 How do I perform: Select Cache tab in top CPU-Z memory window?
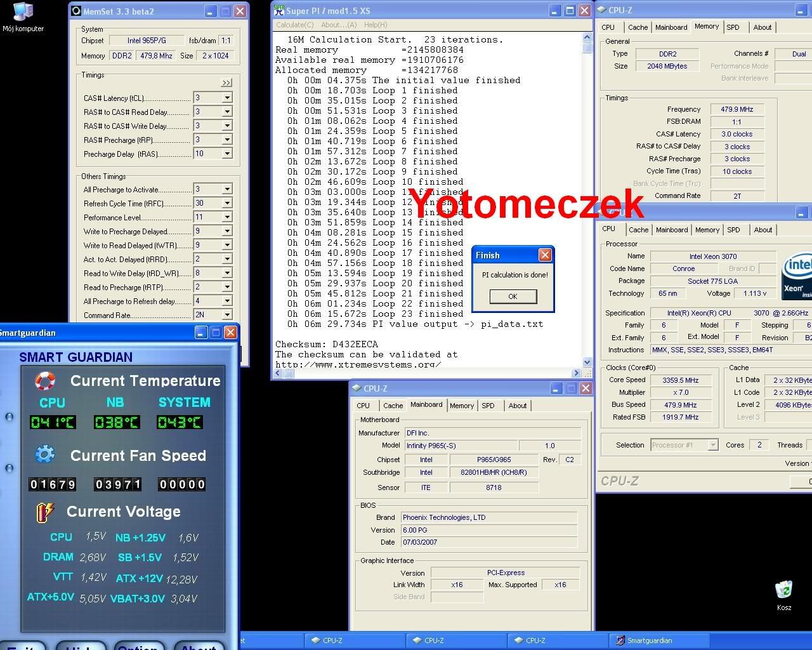point(638,27)
